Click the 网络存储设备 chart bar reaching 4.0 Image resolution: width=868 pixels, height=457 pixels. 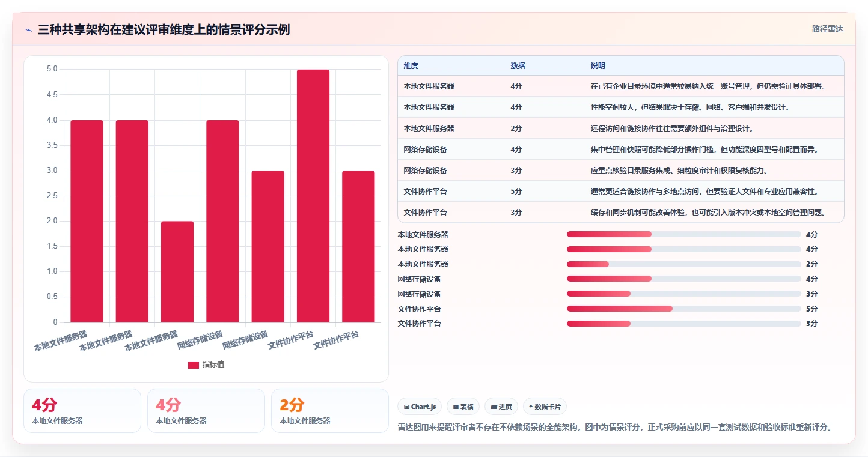click(222, 221)
